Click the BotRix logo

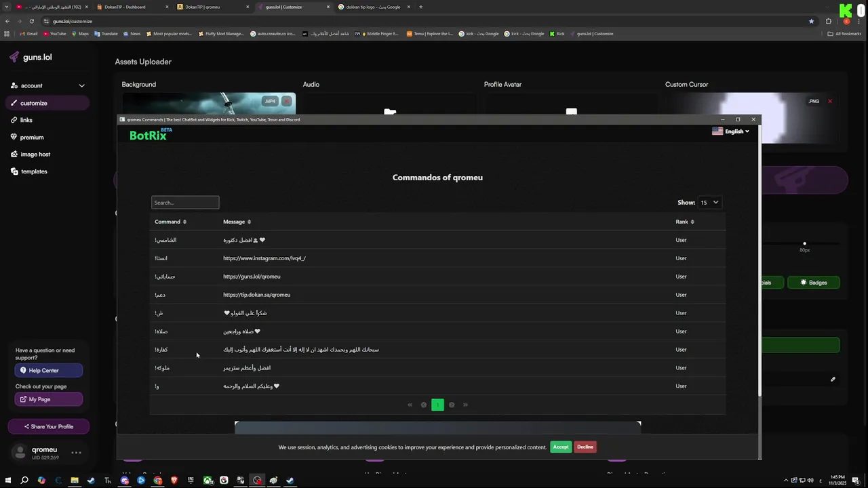(151, 135)
